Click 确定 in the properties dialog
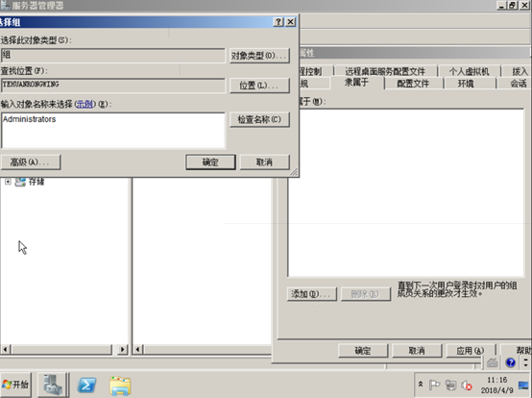Screen dimensions: 532x398 coord(363,351)
